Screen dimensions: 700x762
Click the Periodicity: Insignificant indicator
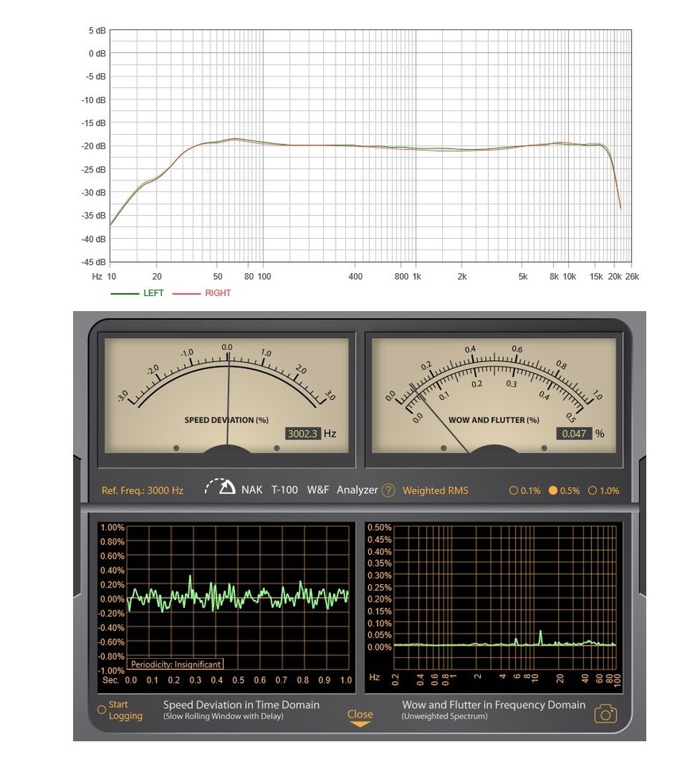(176, 664)
